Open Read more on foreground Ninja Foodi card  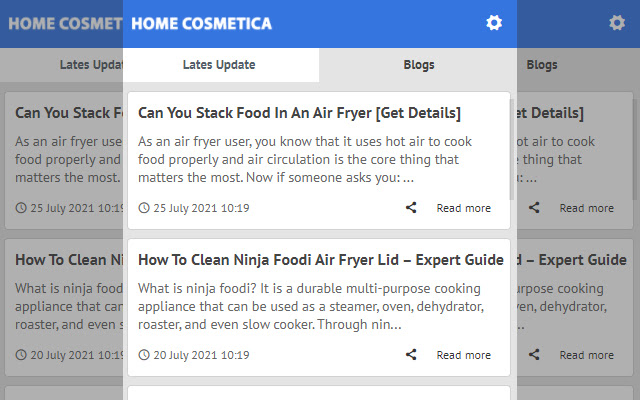[x=464, y=355]
